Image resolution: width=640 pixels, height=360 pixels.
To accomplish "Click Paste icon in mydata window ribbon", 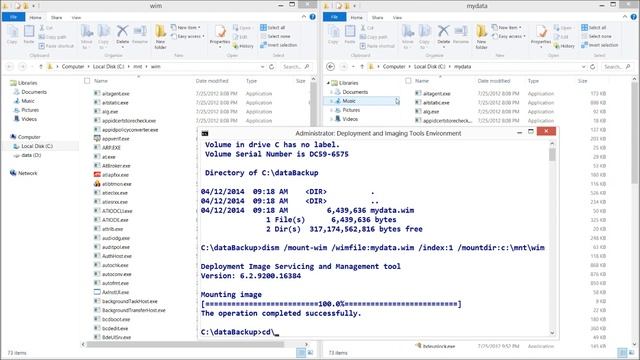I will [350, 34].
